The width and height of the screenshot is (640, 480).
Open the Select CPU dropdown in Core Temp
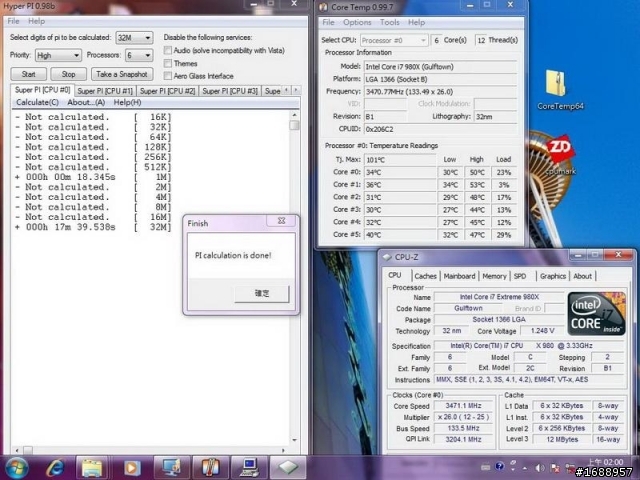[394, 40]
